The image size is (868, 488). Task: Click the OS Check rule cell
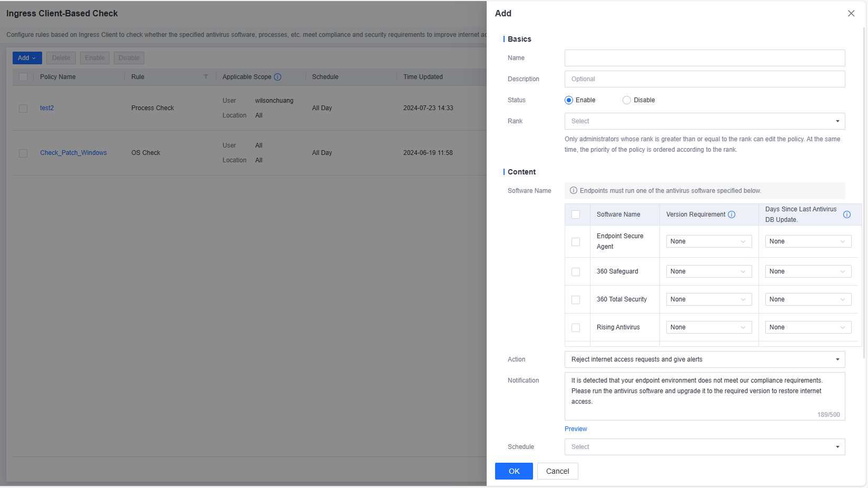(146, 153)
